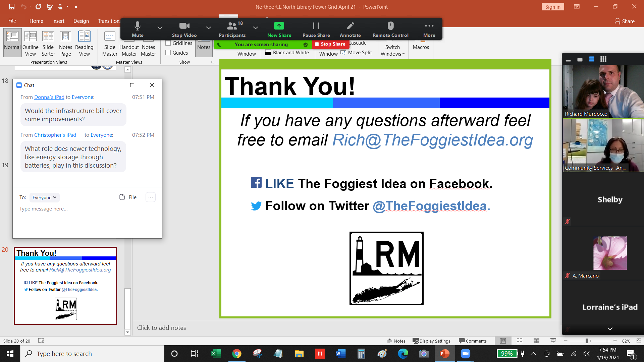Viewport: 644px width, 362px height.
Task: Open the Design ribbon tab
Action: [x=81, y=21]
